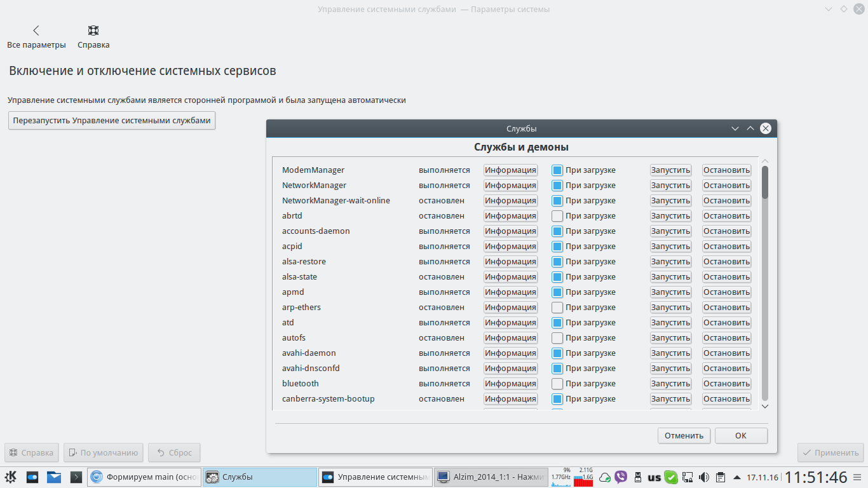Image resolution: width=868 pixels, height=488 pixels.
Task: Open the network connections tray icon
Action: click(x=688, y=477)
